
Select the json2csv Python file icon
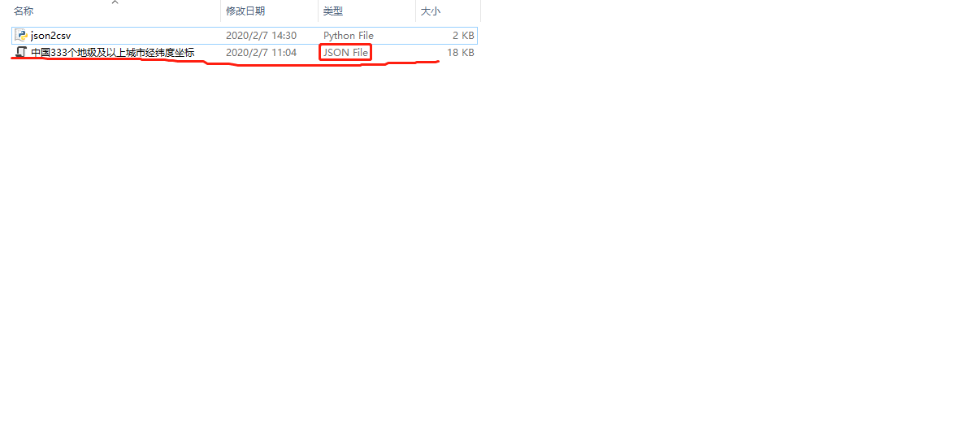21,35
